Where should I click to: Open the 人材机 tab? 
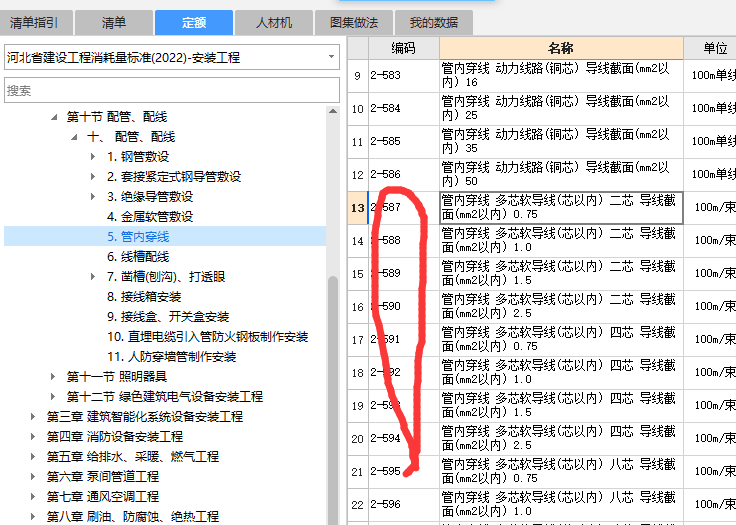tap(274, 23)
